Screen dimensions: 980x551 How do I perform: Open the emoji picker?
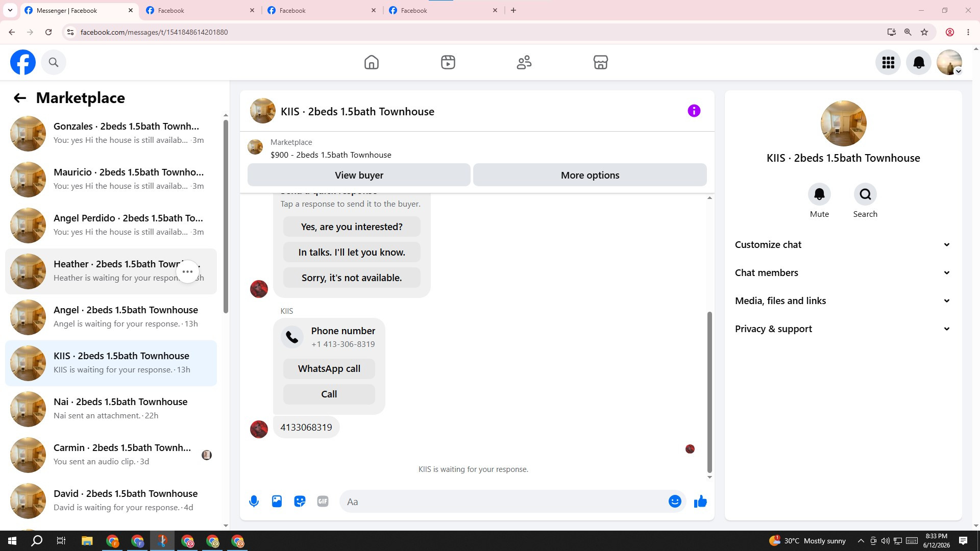tap(675, 502)
